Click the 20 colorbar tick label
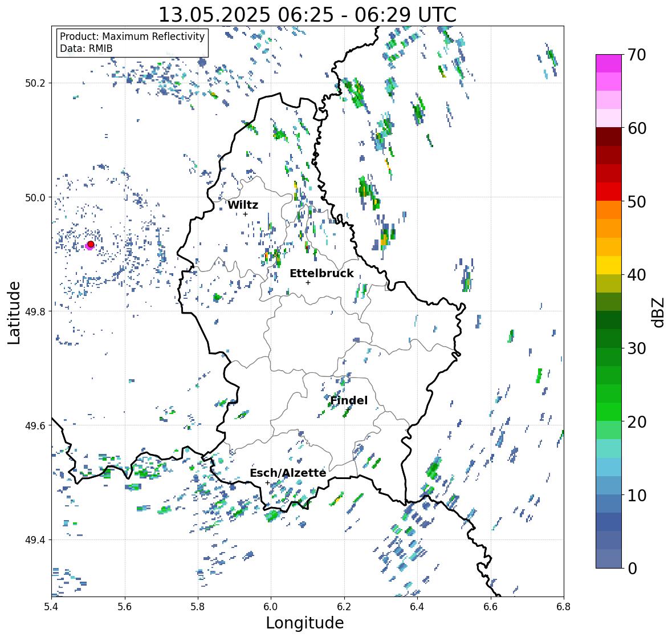The height and width of the screenshot is (637, 672). [x=637, y=422]
